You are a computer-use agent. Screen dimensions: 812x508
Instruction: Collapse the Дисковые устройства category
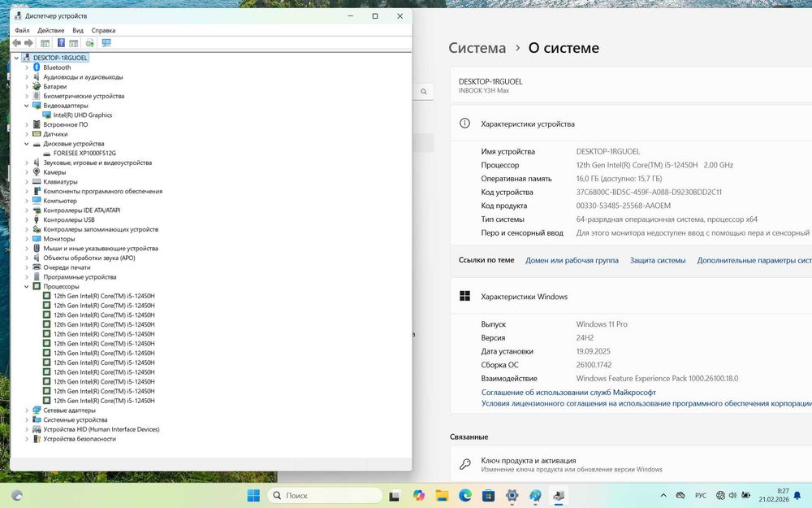[27, 144]
